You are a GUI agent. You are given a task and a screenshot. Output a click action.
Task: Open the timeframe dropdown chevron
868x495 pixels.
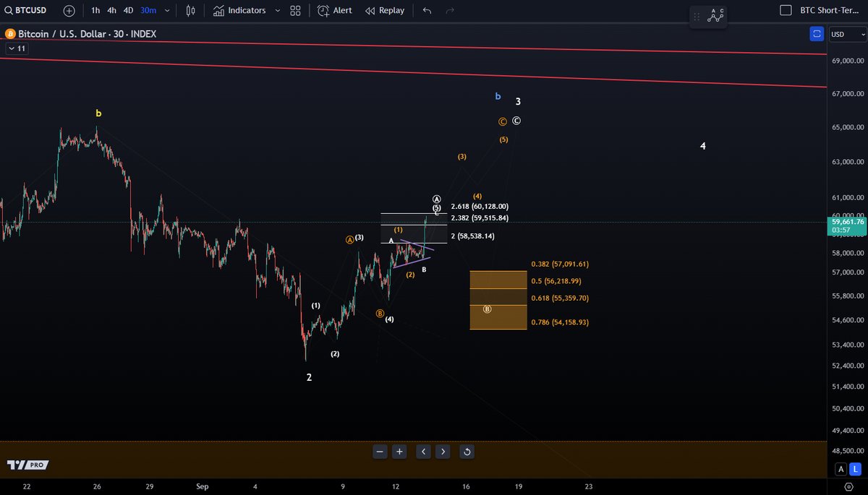[x=167, y=10]
